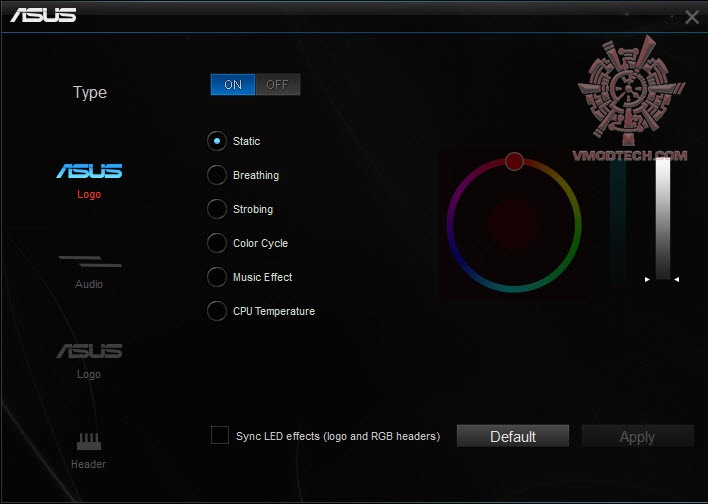Select the Static lighting mode
The width and height of the screenshot is (708, 504).
point(217,141)
